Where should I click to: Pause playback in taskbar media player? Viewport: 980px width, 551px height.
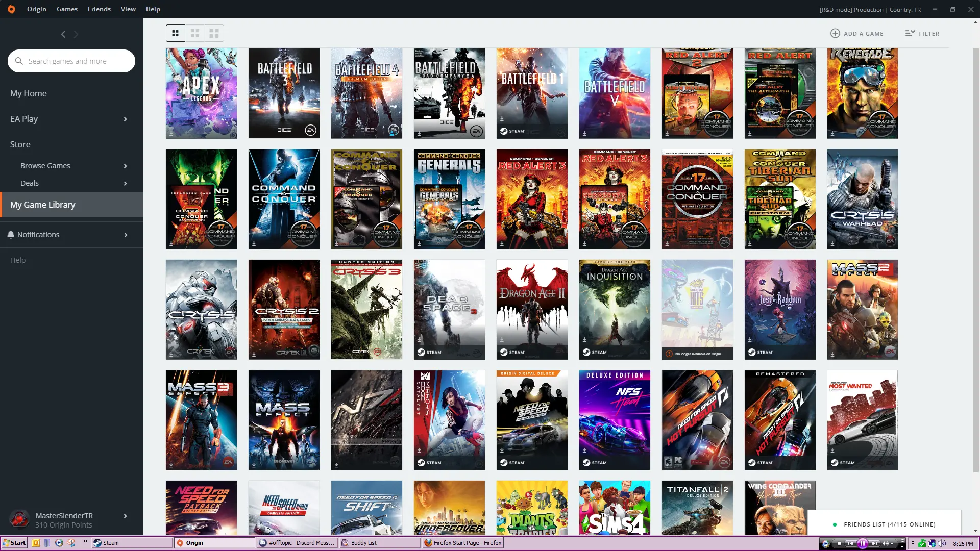point(863,543)
